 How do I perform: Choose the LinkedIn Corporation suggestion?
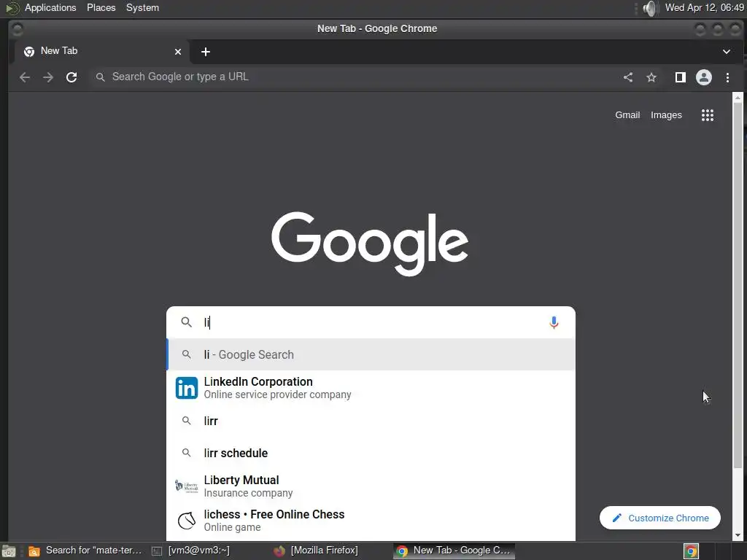pos(371,388)
